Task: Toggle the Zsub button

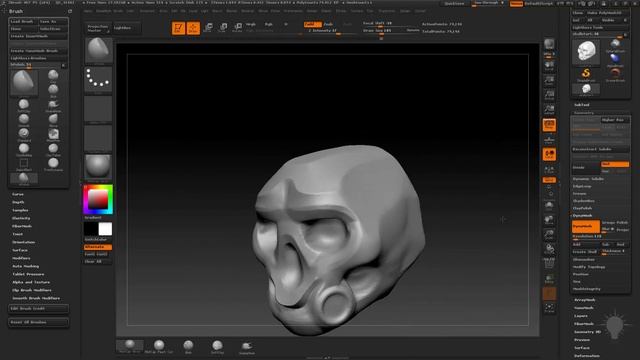Action: pos(328,24)
